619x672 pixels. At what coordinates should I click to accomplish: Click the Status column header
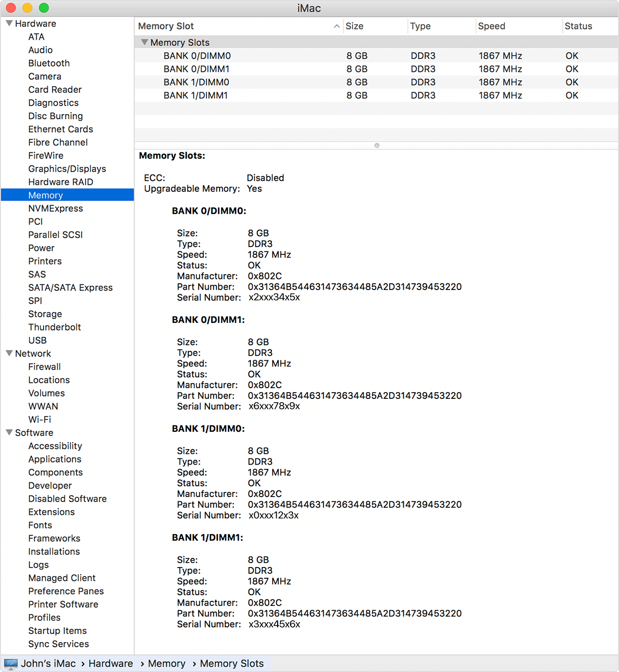pyautogui.click(x=578, y=26)
